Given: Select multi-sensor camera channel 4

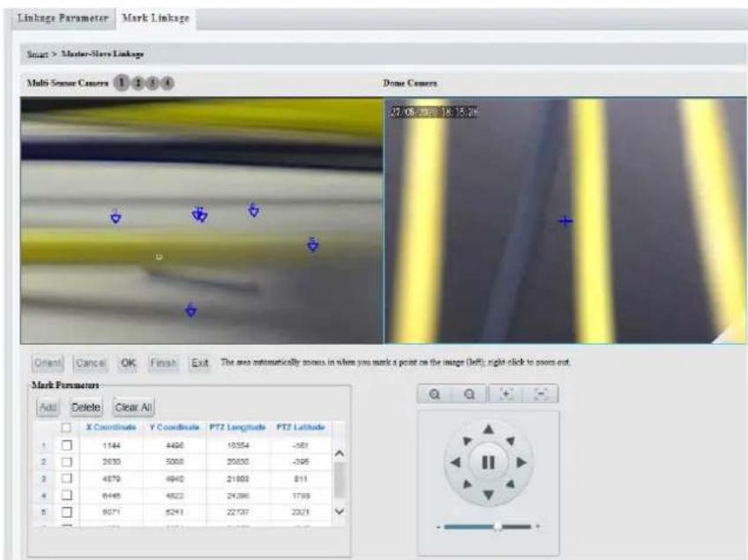Looking at the screenshot, I should coord(167,83).
